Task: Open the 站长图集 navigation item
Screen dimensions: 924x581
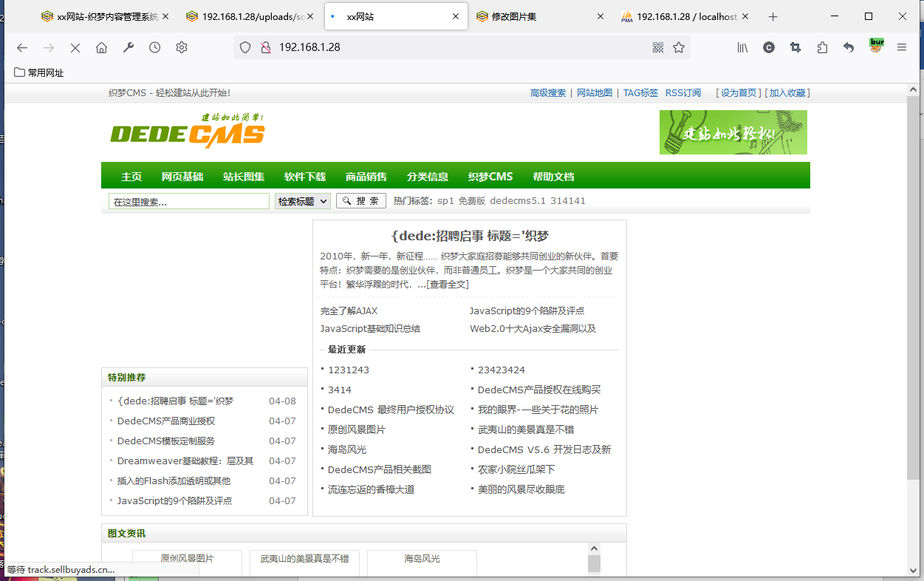Action: click(x=244, y=177)
